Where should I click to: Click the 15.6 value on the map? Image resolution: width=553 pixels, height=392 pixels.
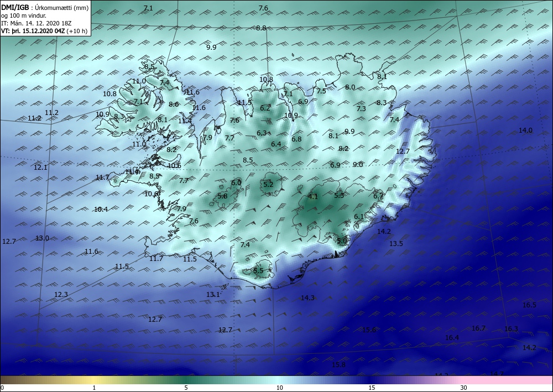pyautogui.click(x=369, y=330)
